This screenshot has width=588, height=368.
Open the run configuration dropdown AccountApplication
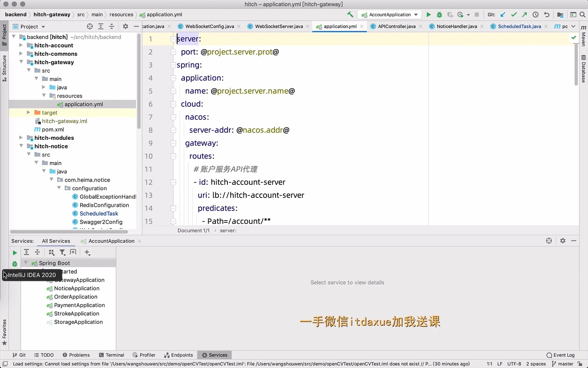(390, 14)
